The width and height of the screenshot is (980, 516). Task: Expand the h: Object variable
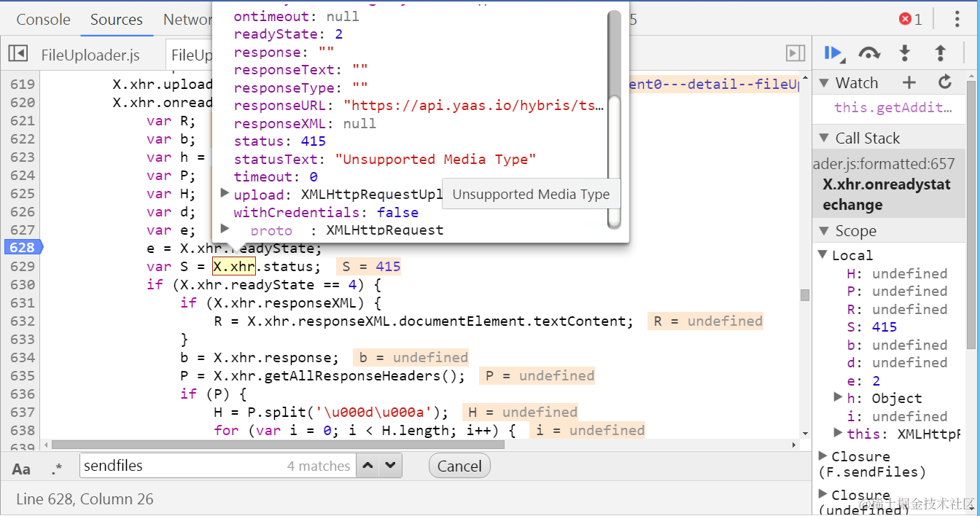[x=839, y=397]
